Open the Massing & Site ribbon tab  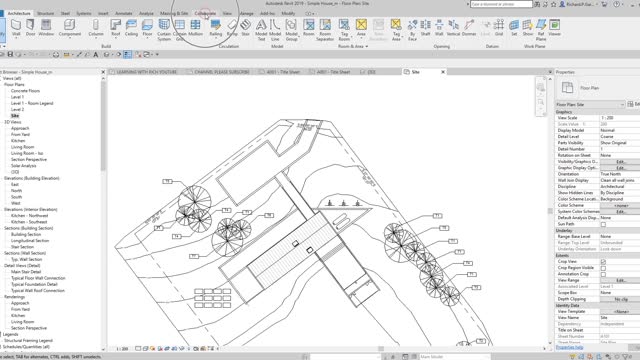(x=174, y=13)
